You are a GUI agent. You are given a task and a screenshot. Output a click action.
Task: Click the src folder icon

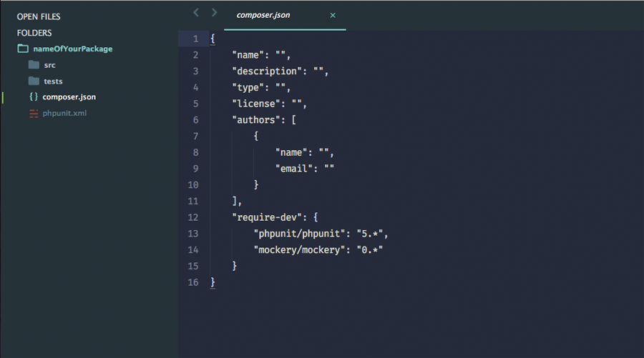coord(34,65)
